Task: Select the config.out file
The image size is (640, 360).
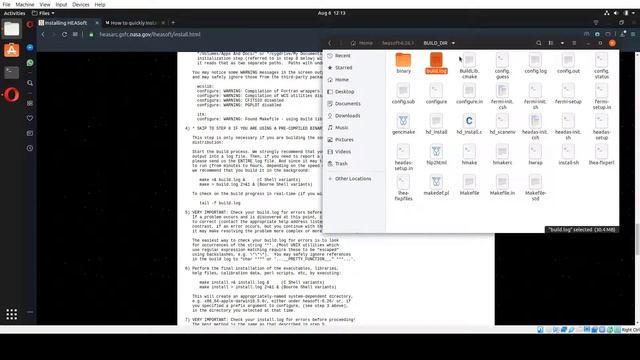Action: 568,63
